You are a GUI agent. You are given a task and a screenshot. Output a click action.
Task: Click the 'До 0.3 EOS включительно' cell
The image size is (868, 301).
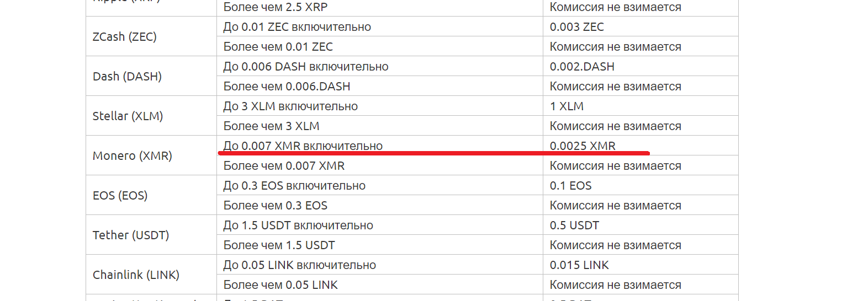coord(294,185)
